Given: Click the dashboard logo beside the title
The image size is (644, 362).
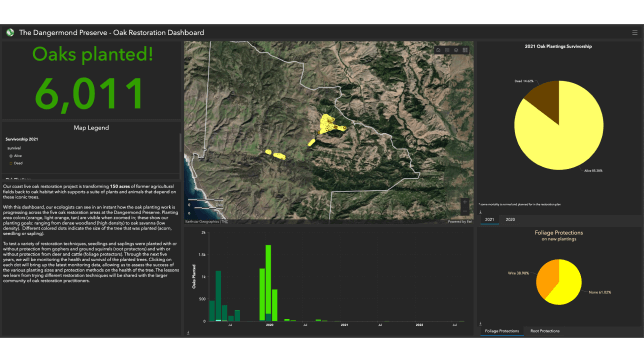Looking at the screenshot, I should 10,32.
